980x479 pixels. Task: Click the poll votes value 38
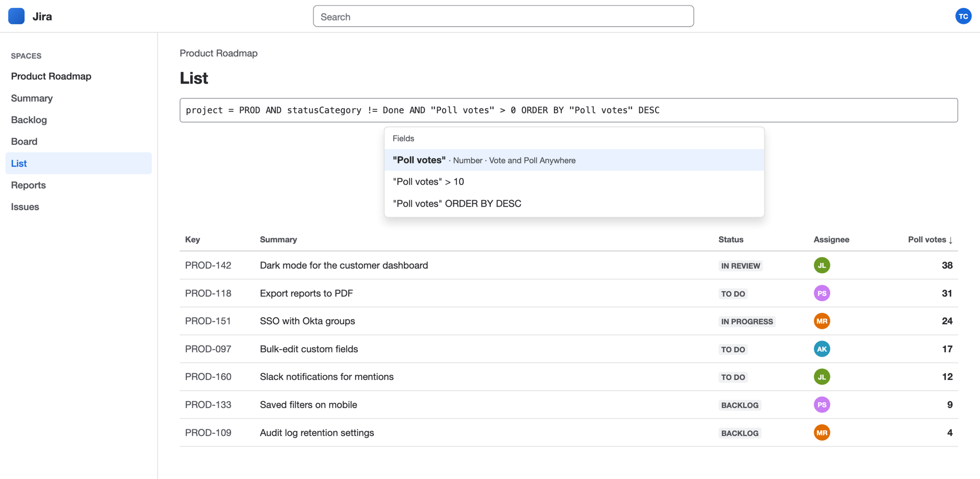(x=947, y=265)
